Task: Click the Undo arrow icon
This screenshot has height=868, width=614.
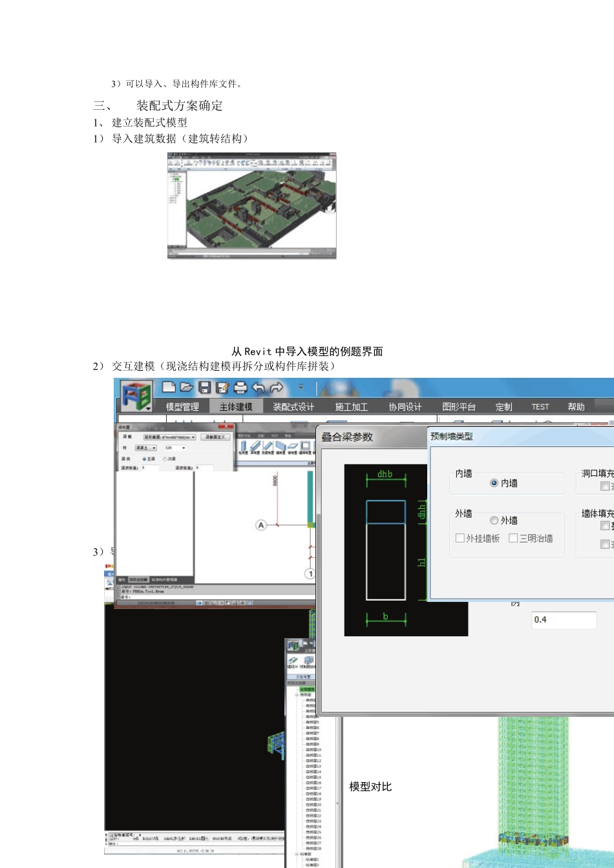Action: pos(259,387)
